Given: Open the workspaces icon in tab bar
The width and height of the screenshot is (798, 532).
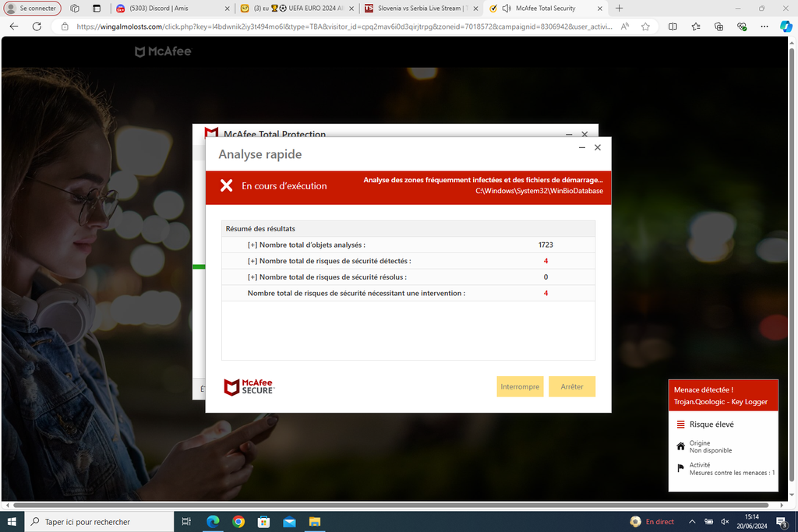Looking at the screenshot, I should coord(75,8).
